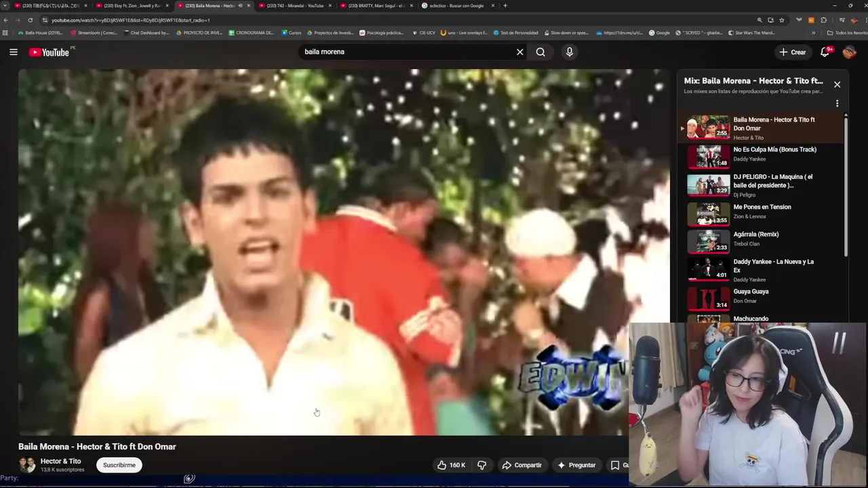Viewport: 868px width, 488px height.
Task: Open the 'Streamloots' bookmark
Action: pyautogui.click(x=94, y=33)
